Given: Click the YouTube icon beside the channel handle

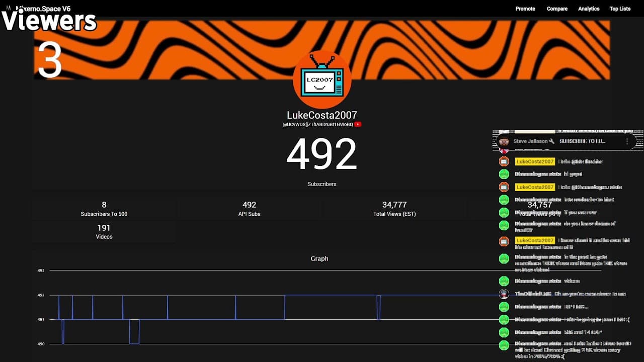Looking at the screenshot, I should coord(358,124).
